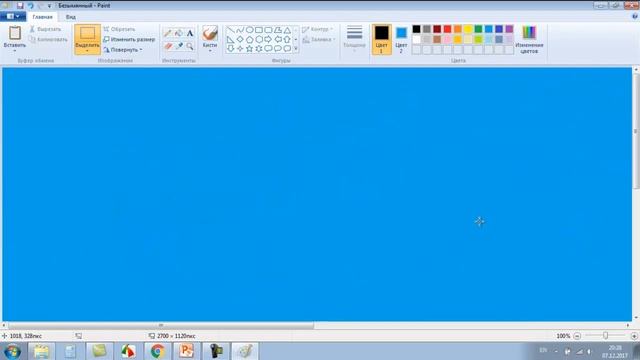Open the Контур outline dropdown
Screen dimensions: 640x360
point(318,29)
